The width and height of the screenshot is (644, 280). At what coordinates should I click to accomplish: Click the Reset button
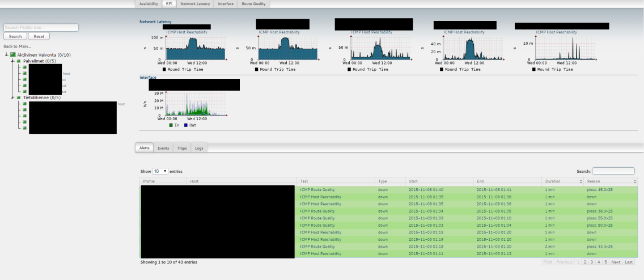coord(39,36)
